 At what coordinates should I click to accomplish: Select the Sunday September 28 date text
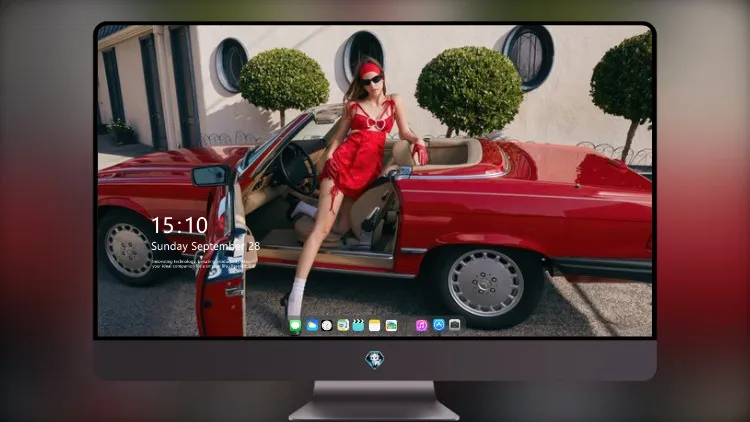[x=205, y=246]
